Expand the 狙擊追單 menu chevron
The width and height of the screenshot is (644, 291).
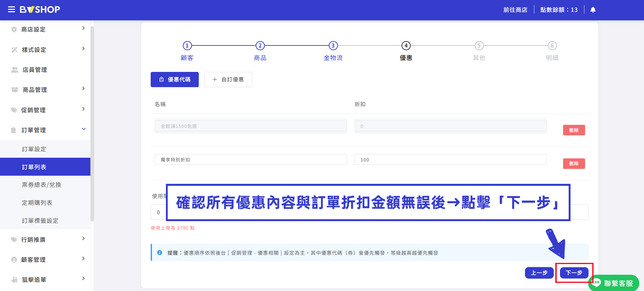pyautogui.click(x=83, y=278)
